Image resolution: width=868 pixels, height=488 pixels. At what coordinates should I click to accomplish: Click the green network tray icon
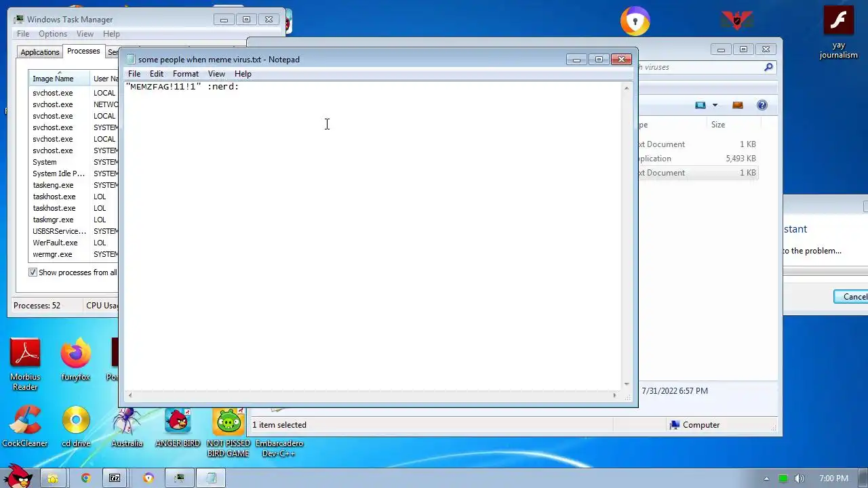point(783,479)
